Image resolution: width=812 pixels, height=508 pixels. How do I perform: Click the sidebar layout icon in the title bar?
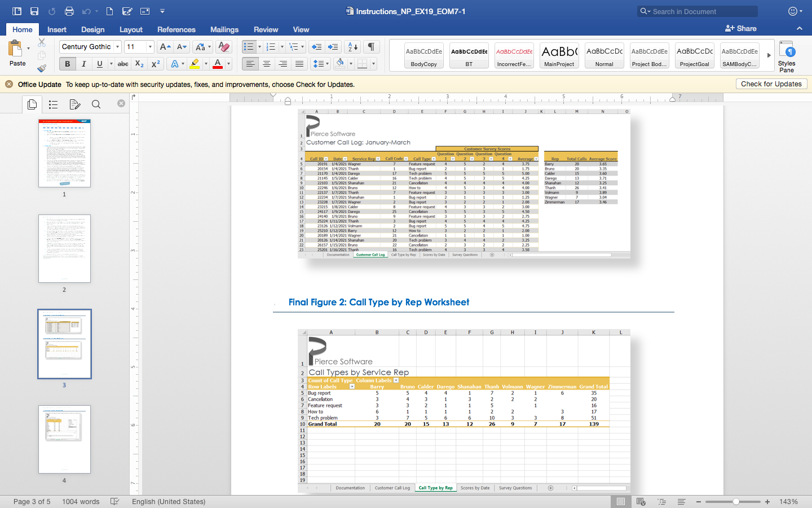click(17, 11)
